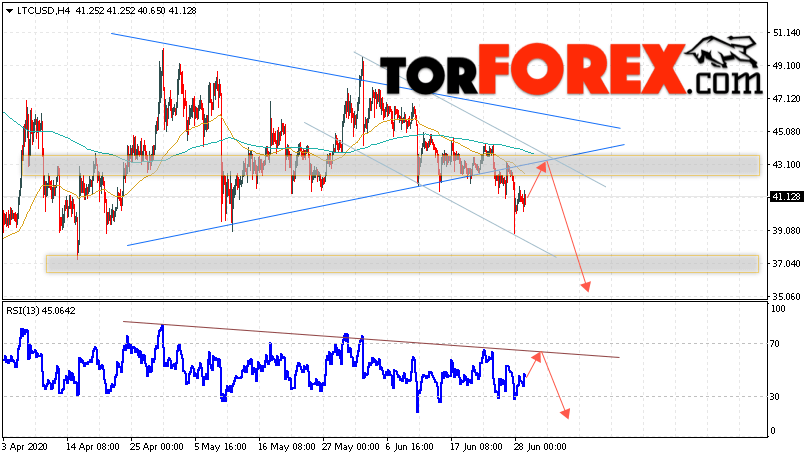Select the upper gray resistance zone near 43.100
Screen dimensions: 808x458
click(x=391, y=165)
